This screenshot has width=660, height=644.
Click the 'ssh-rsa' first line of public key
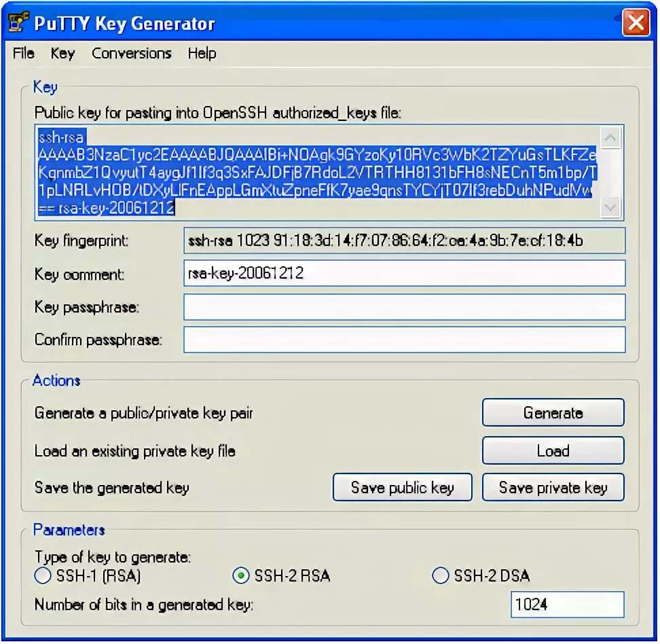(x=61, y=137)
